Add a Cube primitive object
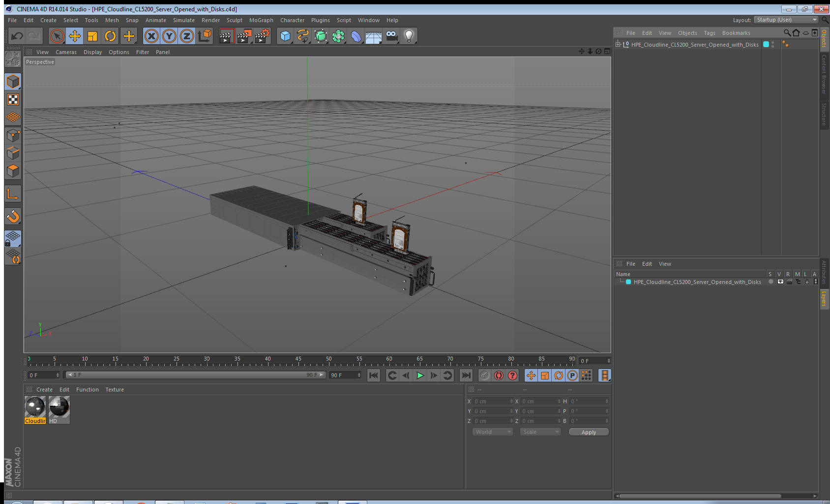The height and width of the screenshot is (504, 830). click(285, 36)
